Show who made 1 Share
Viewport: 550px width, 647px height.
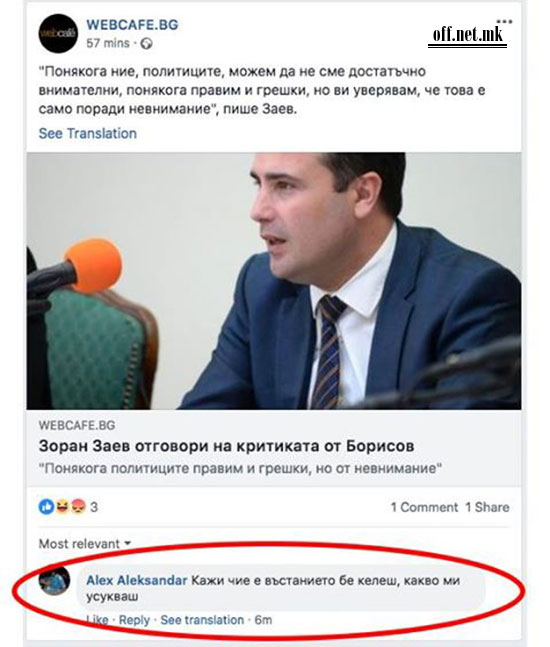487,507
